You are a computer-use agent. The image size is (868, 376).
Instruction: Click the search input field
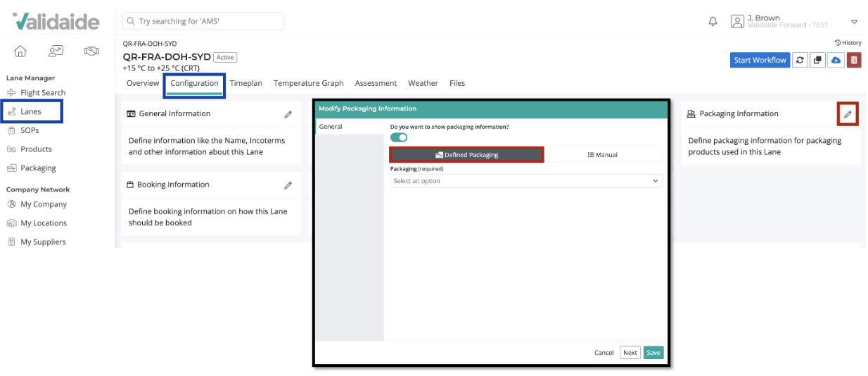click(x=204, y=21)
